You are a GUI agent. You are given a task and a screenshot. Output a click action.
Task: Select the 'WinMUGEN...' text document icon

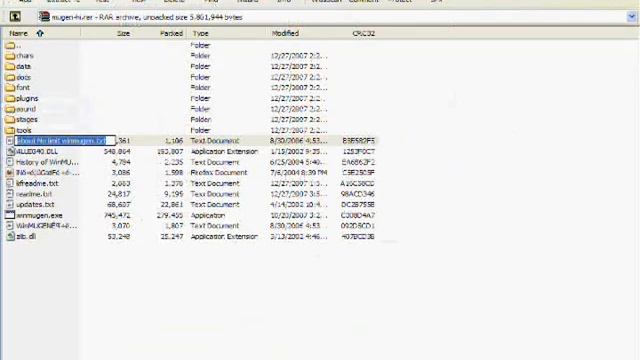click(10, 226)
